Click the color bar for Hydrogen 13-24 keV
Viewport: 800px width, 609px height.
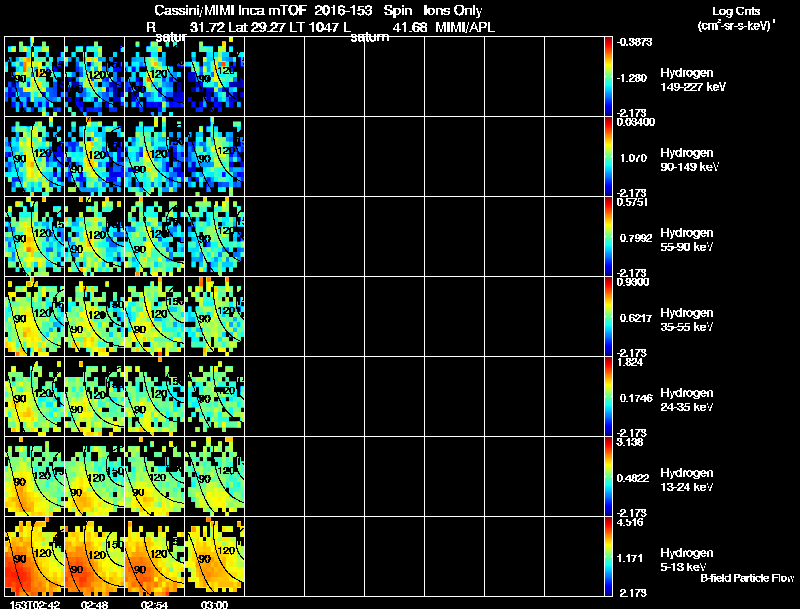608,477
